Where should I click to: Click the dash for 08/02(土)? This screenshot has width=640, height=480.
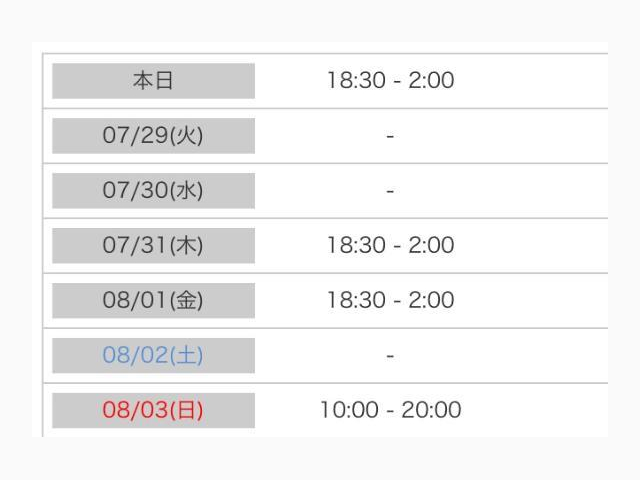point(390,356)
